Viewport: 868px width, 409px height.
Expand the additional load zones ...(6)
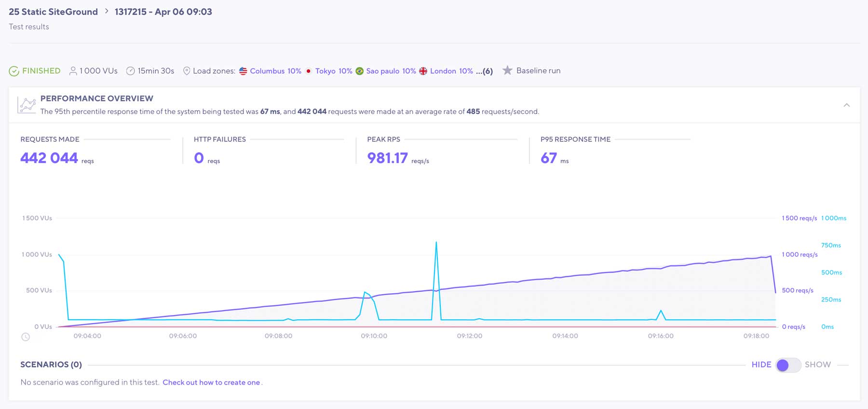tap(484, 71)
